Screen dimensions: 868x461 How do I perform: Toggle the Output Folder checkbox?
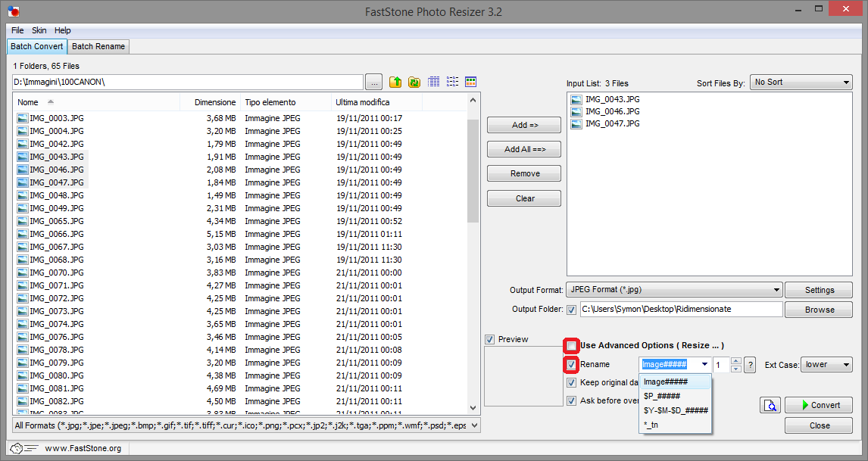pyautogui.click(x=571, y=310)
